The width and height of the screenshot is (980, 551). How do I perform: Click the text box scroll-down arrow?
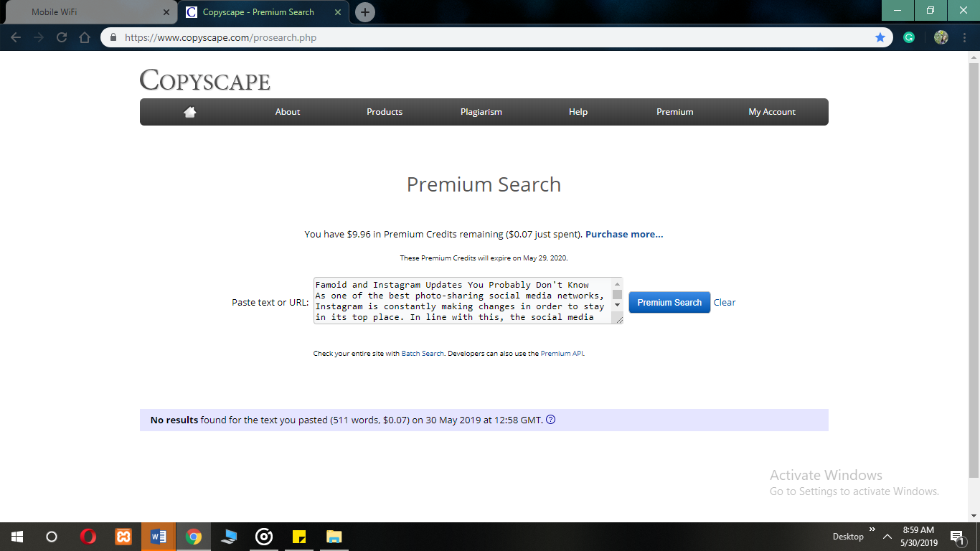(617, 306)
